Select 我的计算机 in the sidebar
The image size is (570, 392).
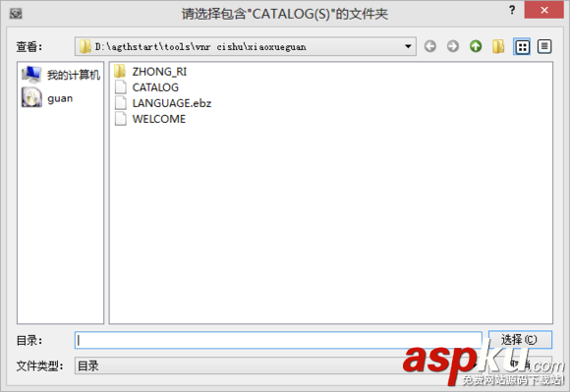[x=61, y=75]
